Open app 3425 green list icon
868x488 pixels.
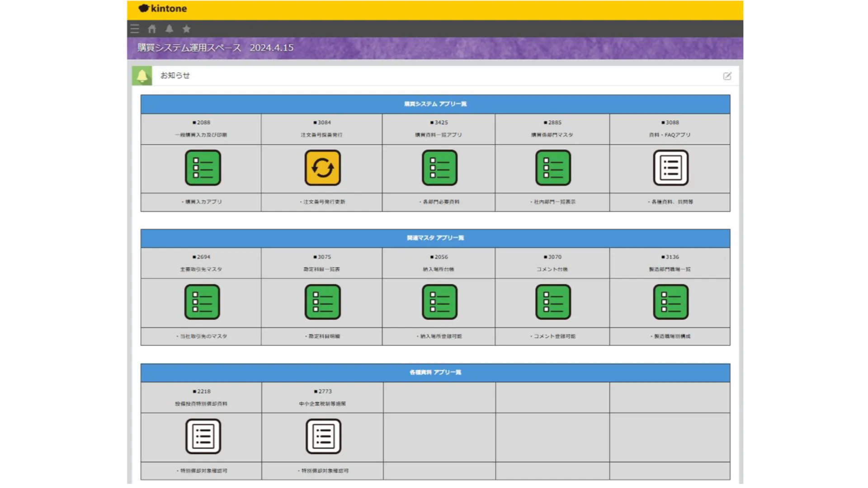(439, 168)
